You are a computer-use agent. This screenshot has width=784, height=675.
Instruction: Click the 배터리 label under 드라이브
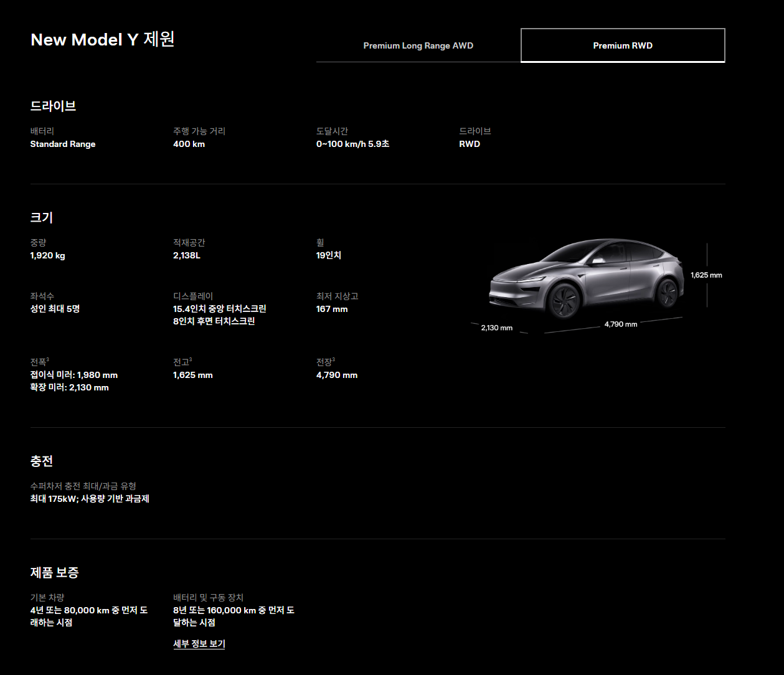coord(42,131)
